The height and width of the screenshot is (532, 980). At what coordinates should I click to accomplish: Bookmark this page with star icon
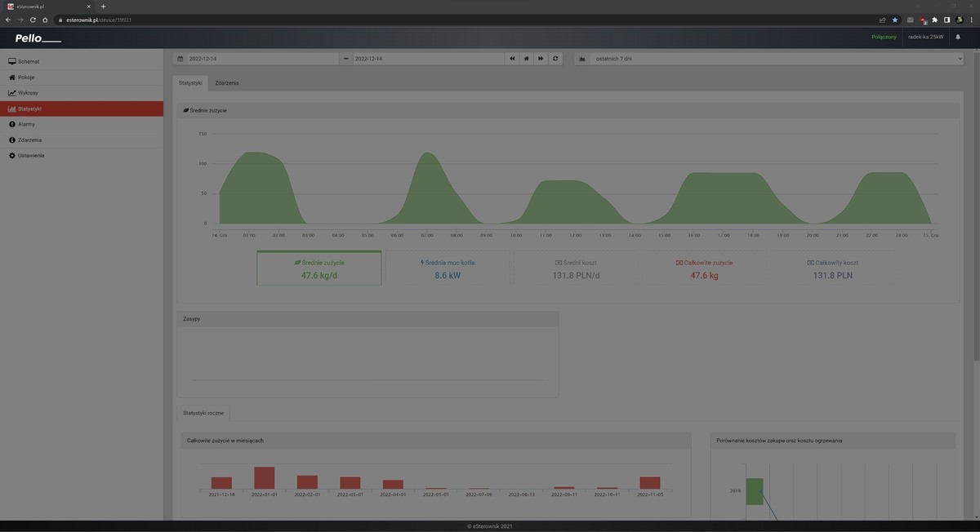894,20
